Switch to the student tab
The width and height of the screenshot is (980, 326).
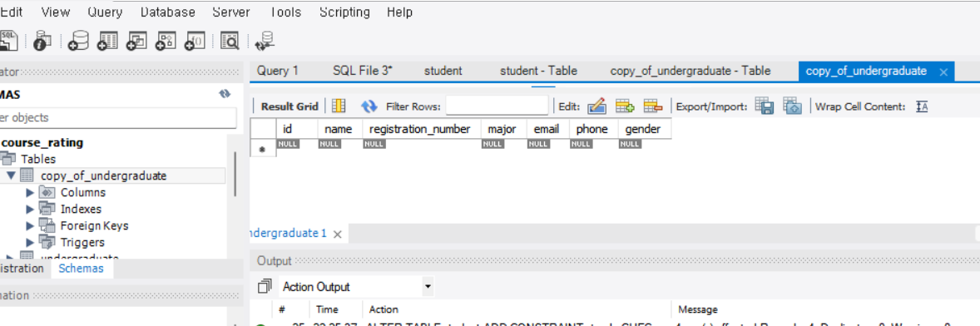443,72
